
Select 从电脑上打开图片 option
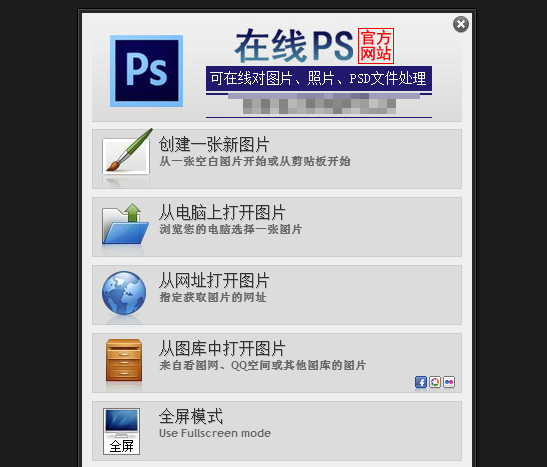coord(277,227)
